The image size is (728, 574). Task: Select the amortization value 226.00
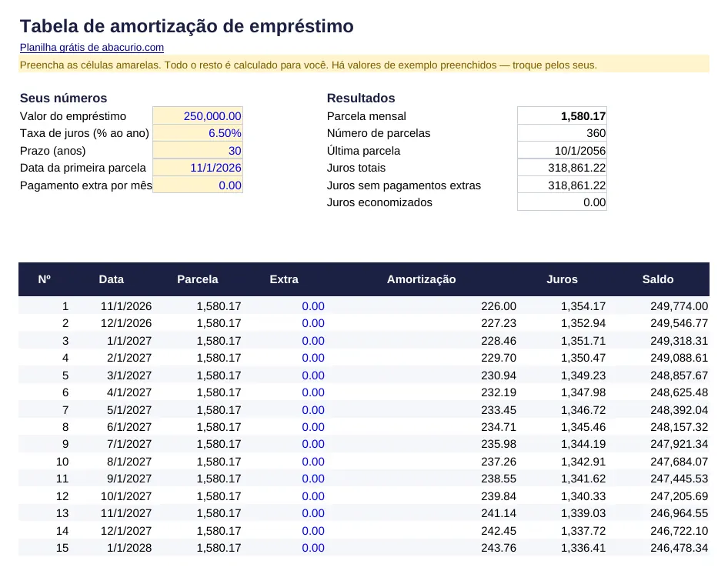[x=498, y=306]
